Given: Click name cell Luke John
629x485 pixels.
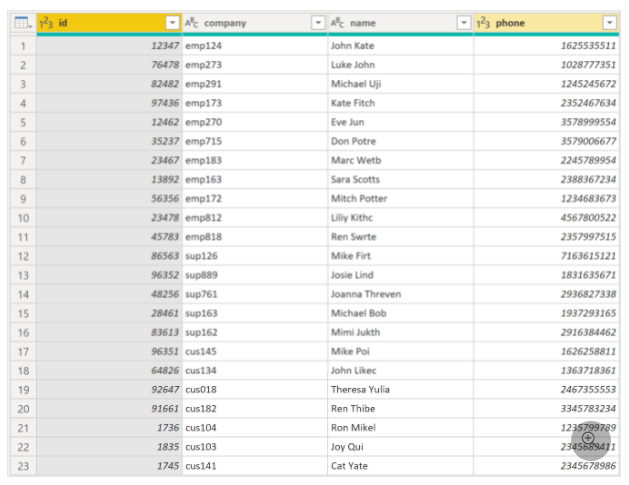Looking at the screenshot, I should coord(401,65).
